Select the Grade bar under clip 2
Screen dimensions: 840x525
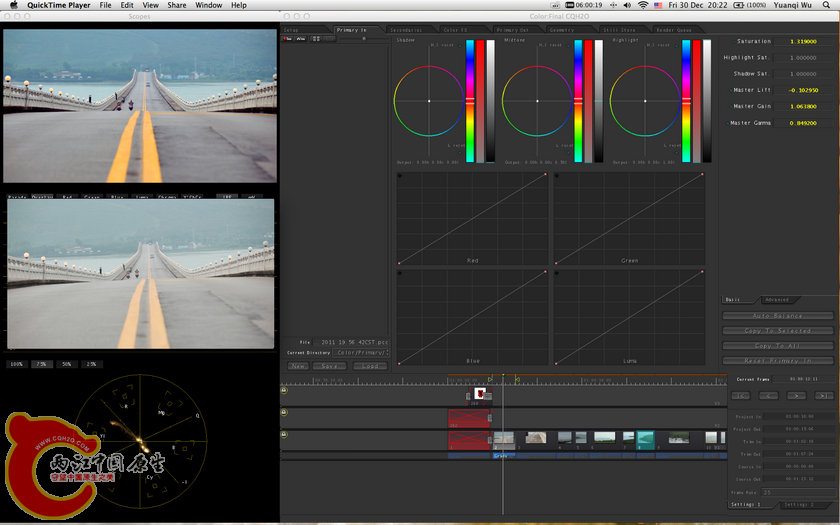tap(504, 456)
